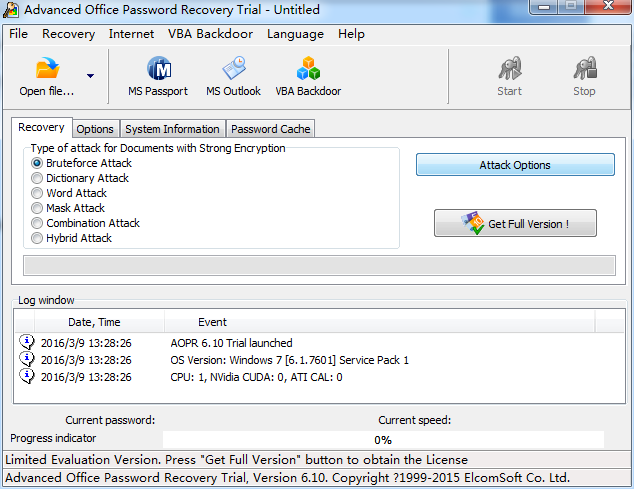Click the Date, Time column header
The width and height of the screenshot is (634, 489).
click(x=99, y=322)
